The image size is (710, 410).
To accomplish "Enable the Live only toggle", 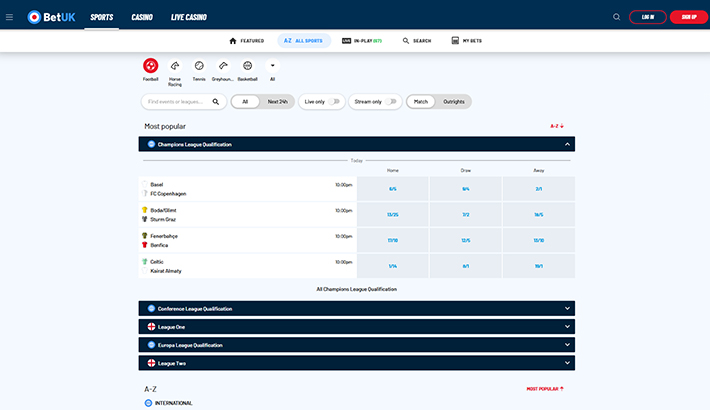I will 335,101.
